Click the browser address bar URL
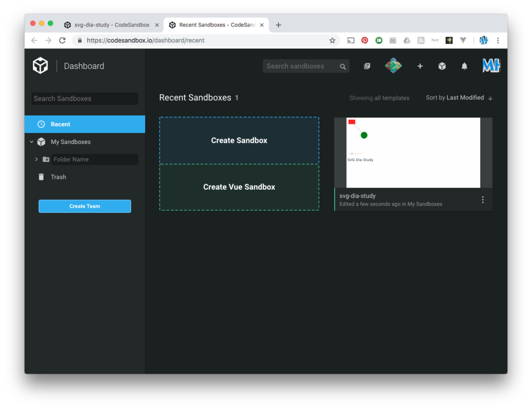Image resolution: width=532 pixels, height=409 pixels. coord(145,41)
